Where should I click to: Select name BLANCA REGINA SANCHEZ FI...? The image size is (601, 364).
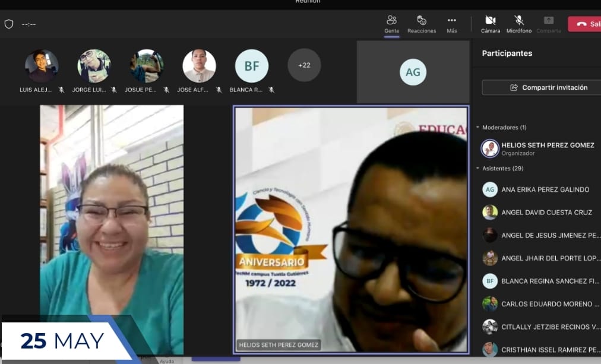pyautogui.click(x=551, y=281)
